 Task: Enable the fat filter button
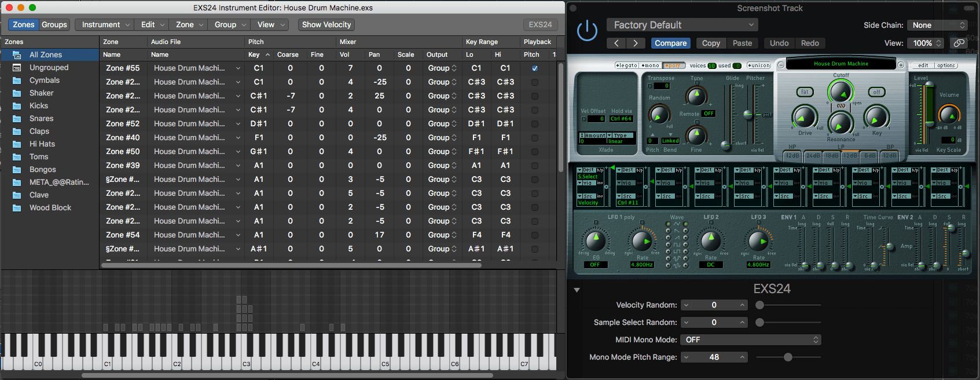point(805,92)
